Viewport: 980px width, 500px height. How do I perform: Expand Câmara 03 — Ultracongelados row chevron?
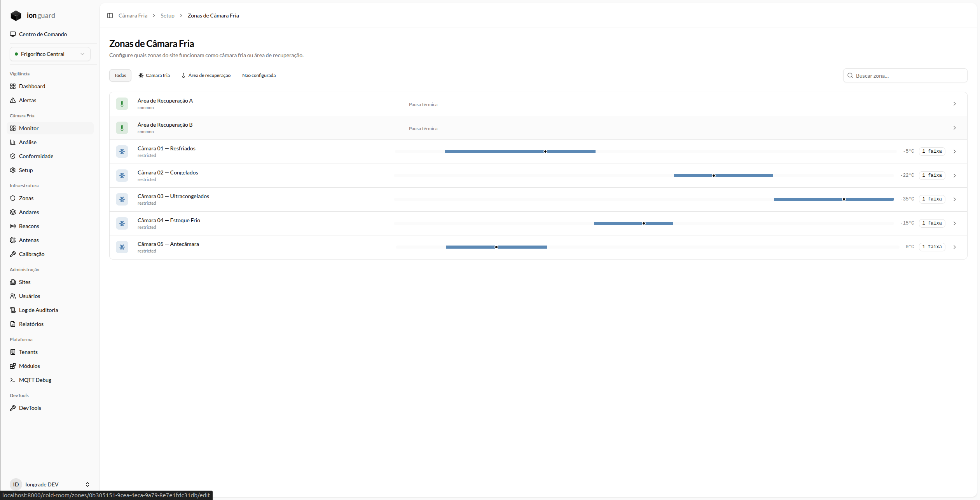[955, 199]
